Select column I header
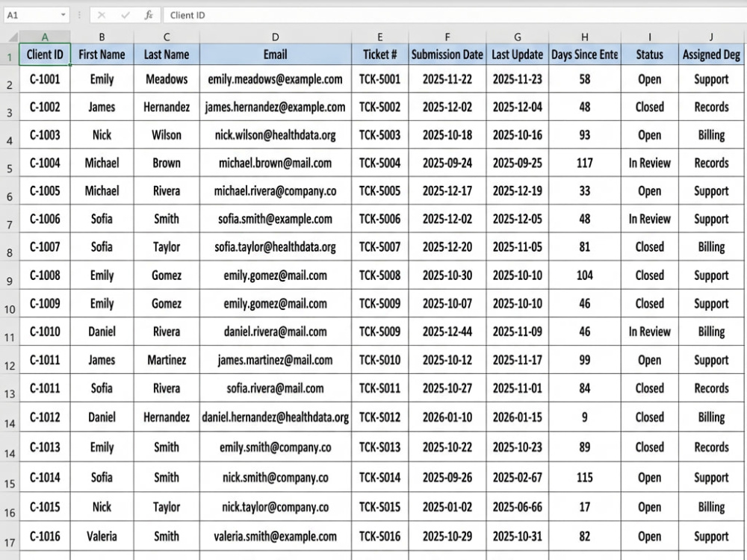Screen dimensions: 747x560 point(650,37)
